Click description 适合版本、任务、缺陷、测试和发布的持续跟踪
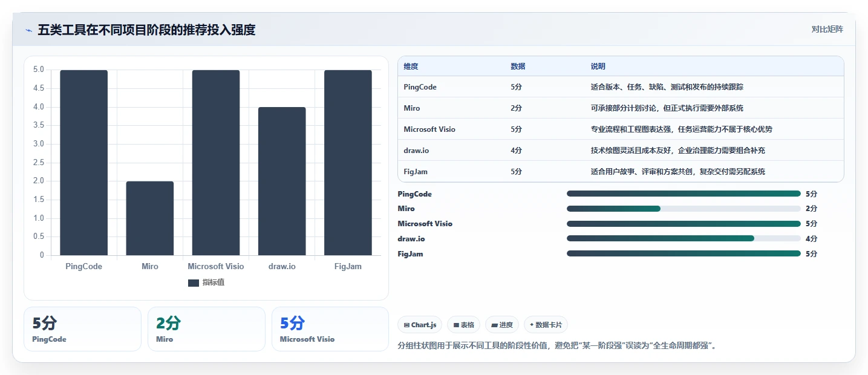 click(x=667, y=87)
